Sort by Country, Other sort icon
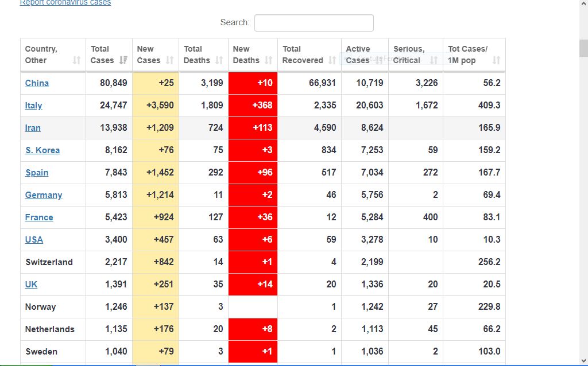The height and width of the screenshot is (366, 588). (x=76, y=60)
